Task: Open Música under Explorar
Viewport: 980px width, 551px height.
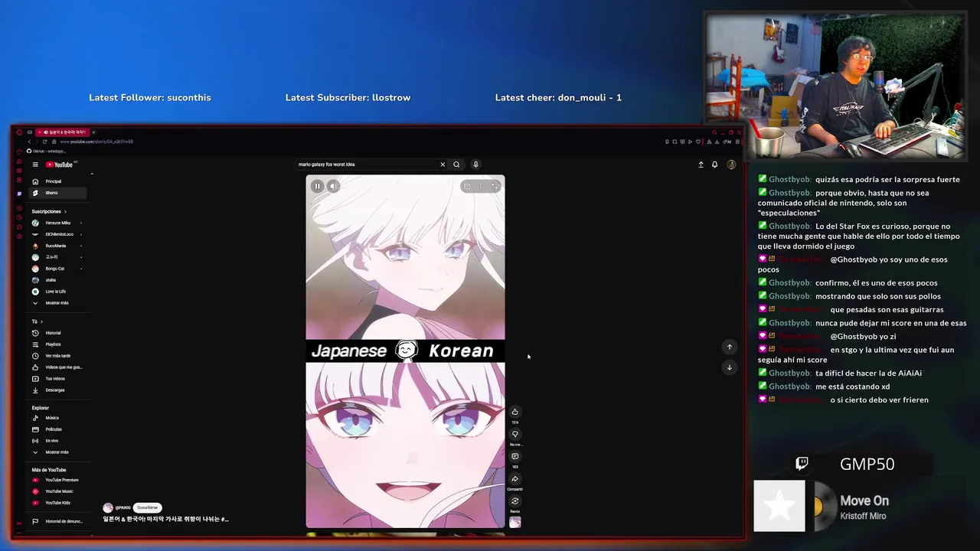Action: point(59,418)
